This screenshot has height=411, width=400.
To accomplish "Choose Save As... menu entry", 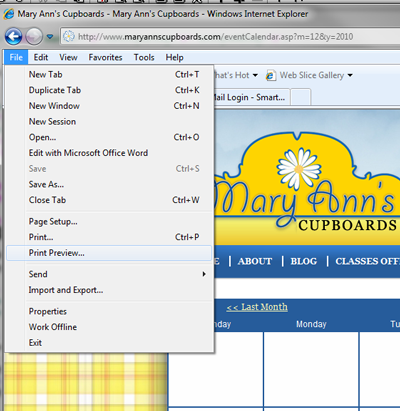I will (109, 184).
